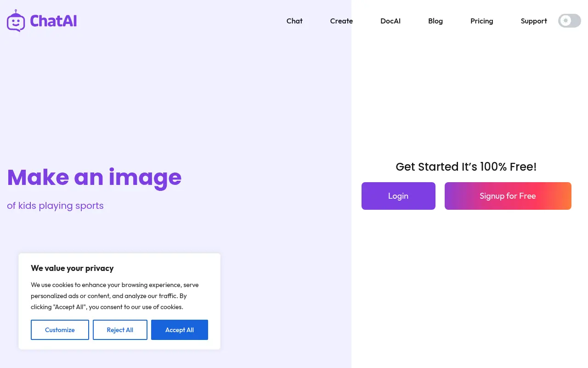
Task: Open DocAI from the navigation bar
Action: click(x=390, y=21)
